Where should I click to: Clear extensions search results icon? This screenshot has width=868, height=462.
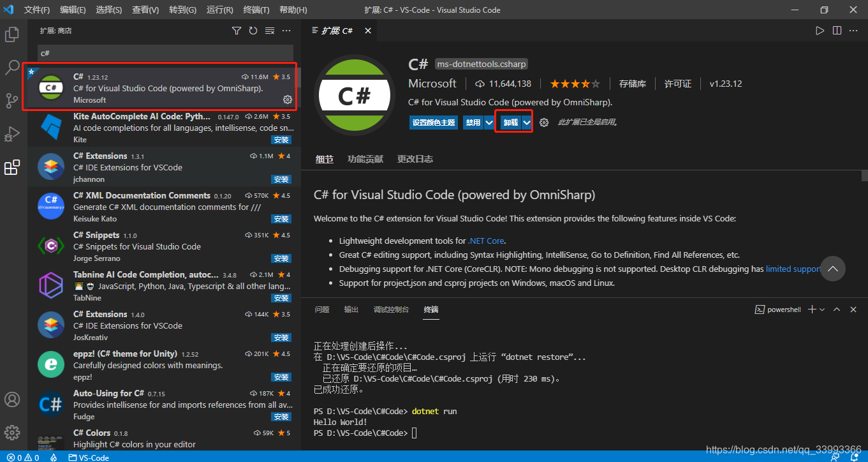pos(270,31)
